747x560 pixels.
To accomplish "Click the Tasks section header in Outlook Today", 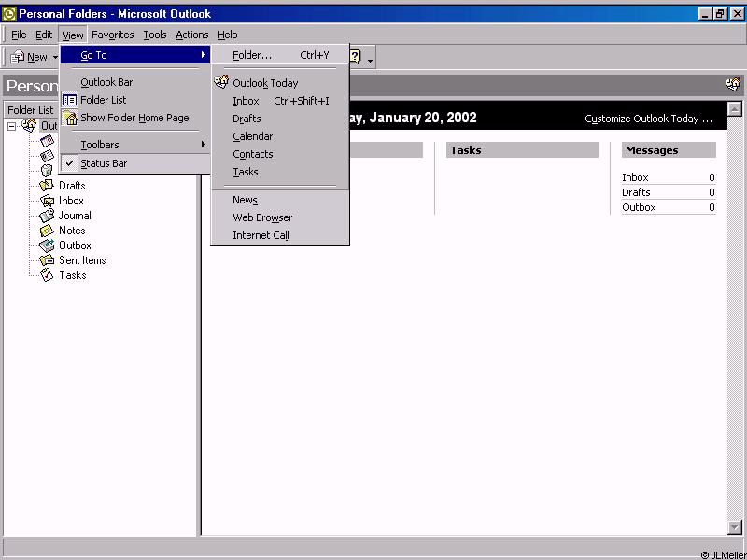I will pyautogui.click(x=522, y=150).
